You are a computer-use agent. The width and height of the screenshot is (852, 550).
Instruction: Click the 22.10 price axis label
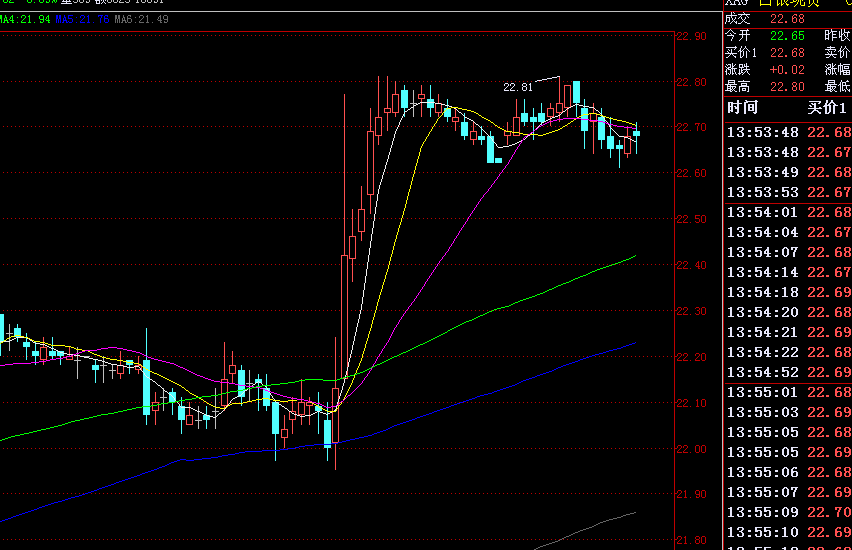point(691,403)
